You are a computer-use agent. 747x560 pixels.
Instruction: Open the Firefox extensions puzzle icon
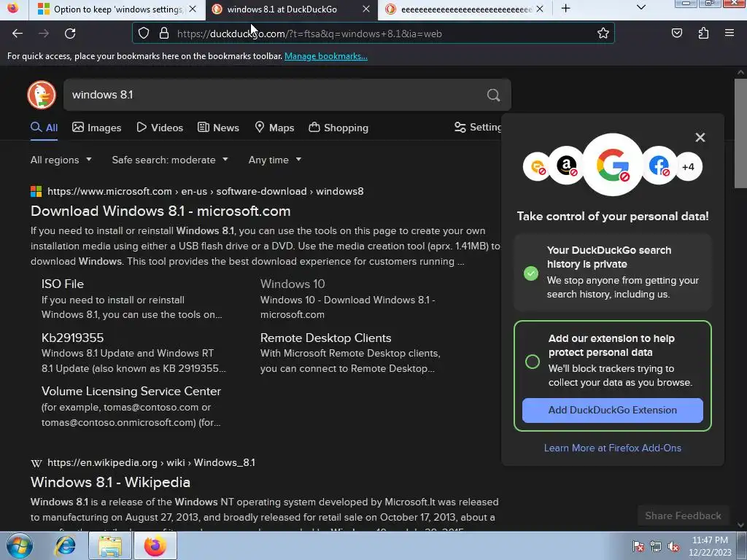pyautogui.click(x=704, y=34)
